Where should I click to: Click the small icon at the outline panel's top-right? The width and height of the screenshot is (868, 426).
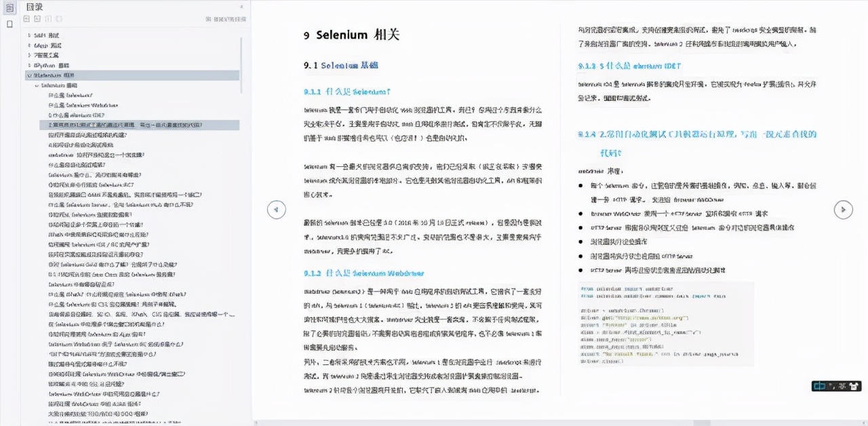pyautogui.click(x=242, y=7)
